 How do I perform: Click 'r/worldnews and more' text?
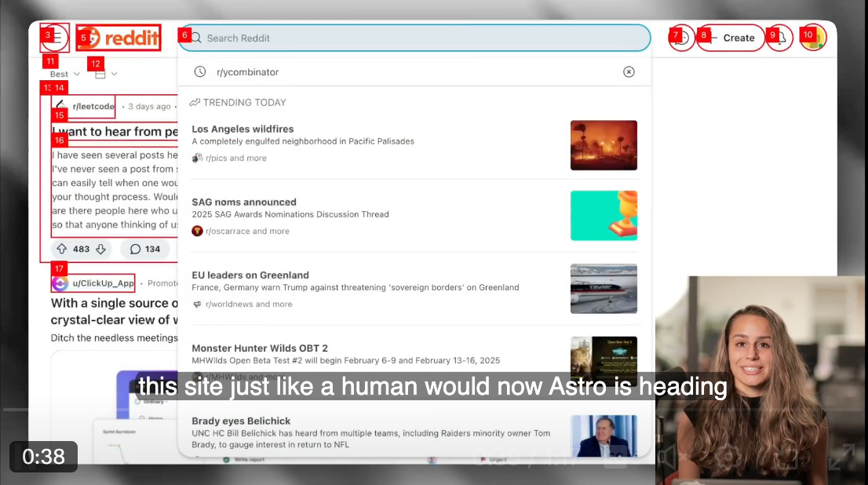click(249, 304)
